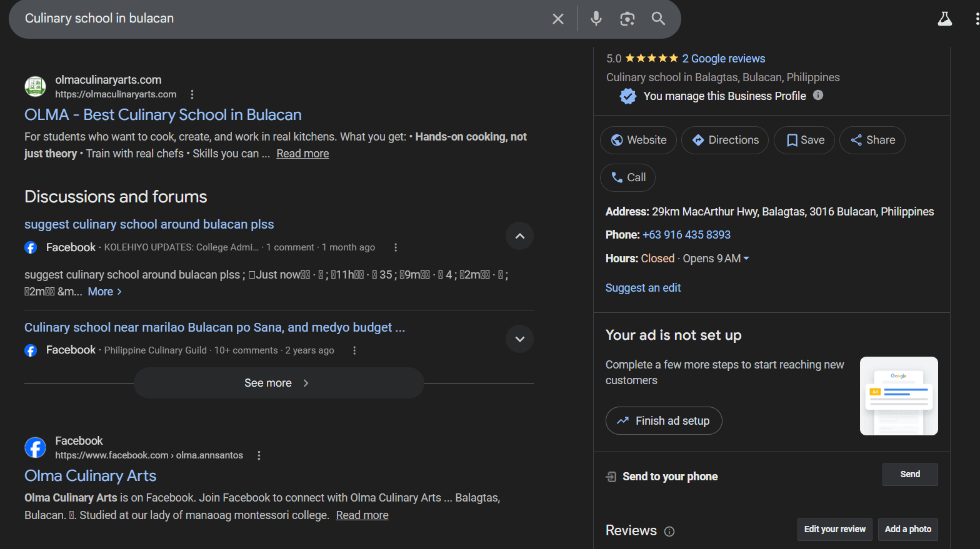Start voice search with the microphone icon
The width and height of the screenshot is (980, 549).
pos(596,19)
